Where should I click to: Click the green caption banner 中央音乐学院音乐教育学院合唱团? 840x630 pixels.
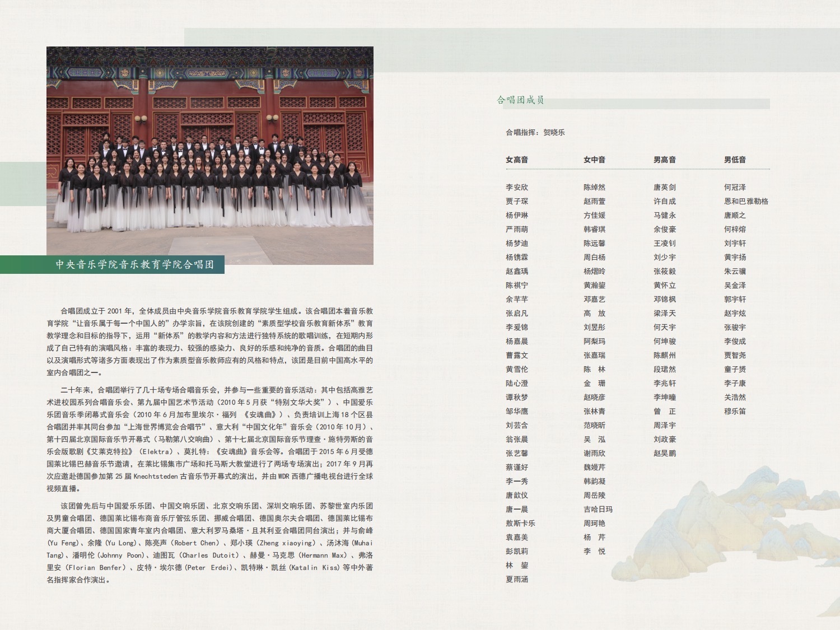[134, 264]
